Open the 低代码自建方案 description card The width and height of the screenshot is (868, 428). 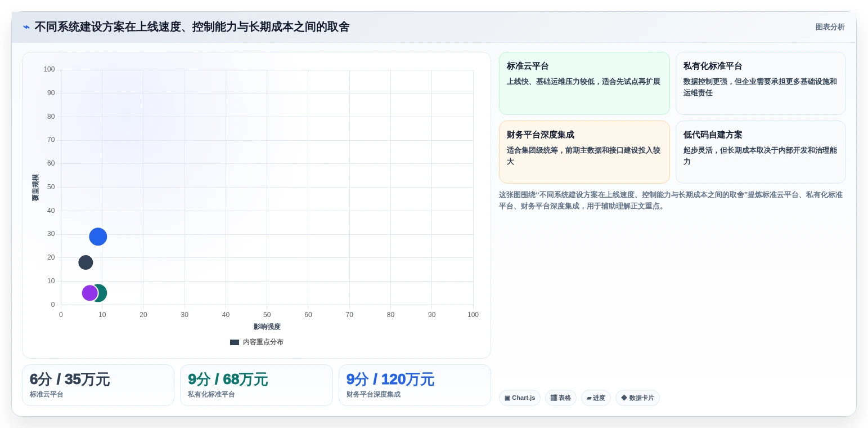(761, 152)
